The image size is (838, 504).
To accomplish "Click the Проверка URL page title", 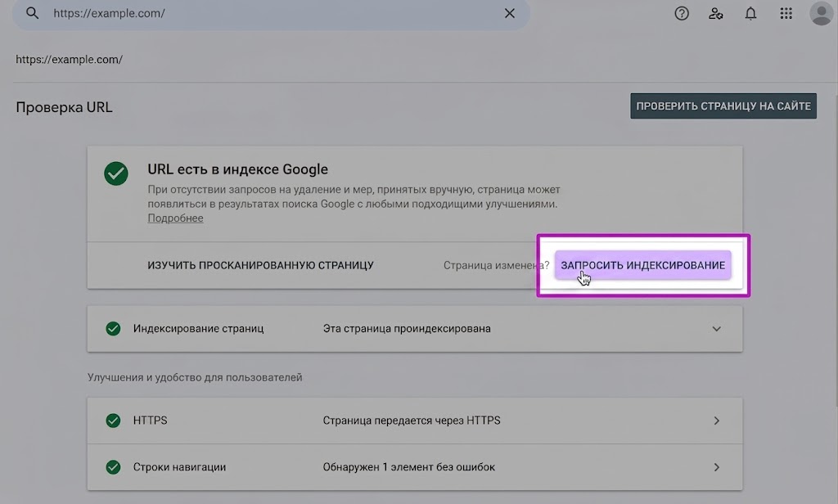I will point(64,107).
